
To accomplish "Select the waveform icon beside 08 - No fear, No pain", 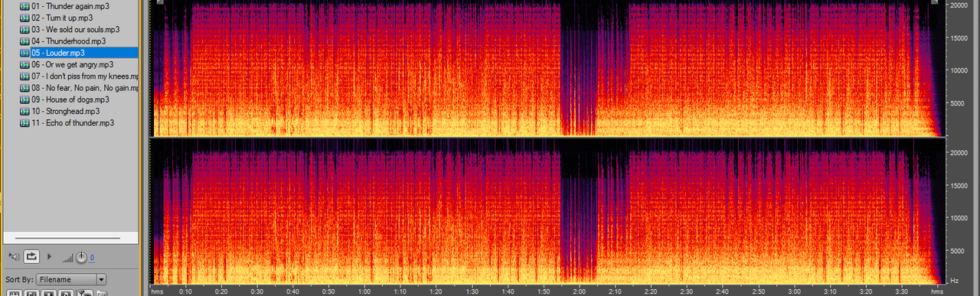I will [24, 88].
